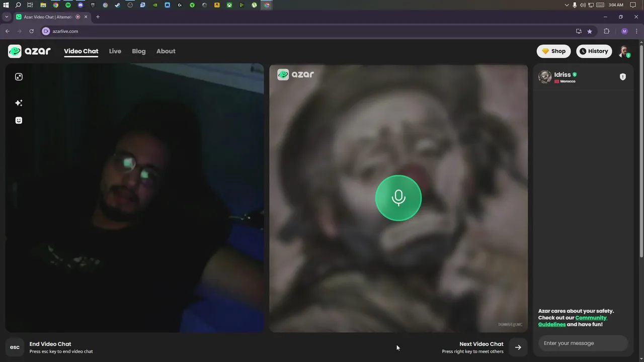This screenshot has width=644, height=362.
Task: Open the NVIDIA app from the taskbar
Action: pyautogui.click(x=155, y=5)
